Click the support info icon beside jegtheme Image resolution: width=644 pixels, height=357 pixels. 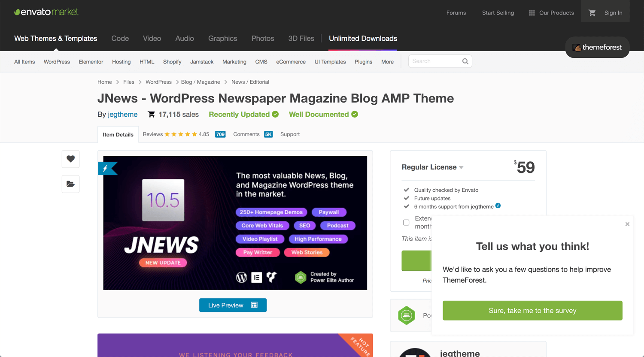coord(498,206)
